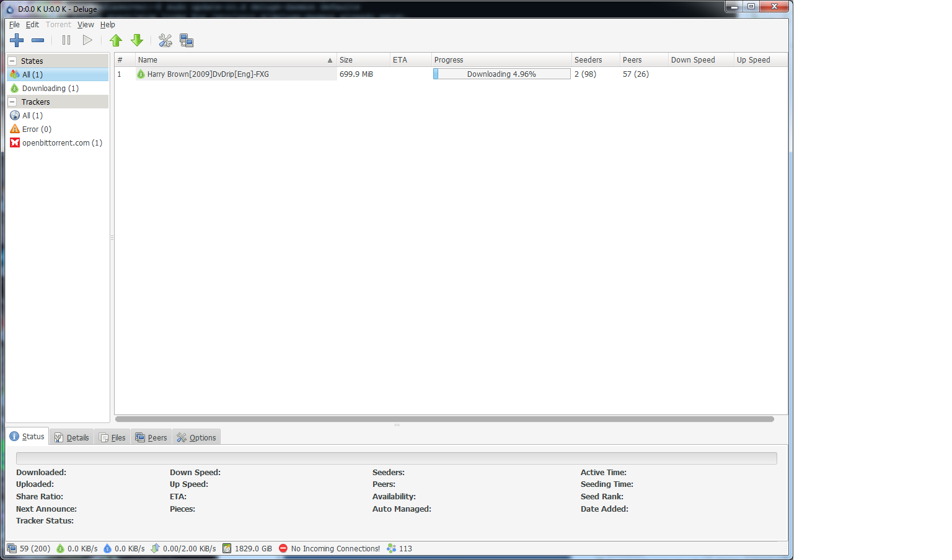This screenshot has height=560, width=952.
Task: Sort by the Down Speed column header
Action: point(701,60)
